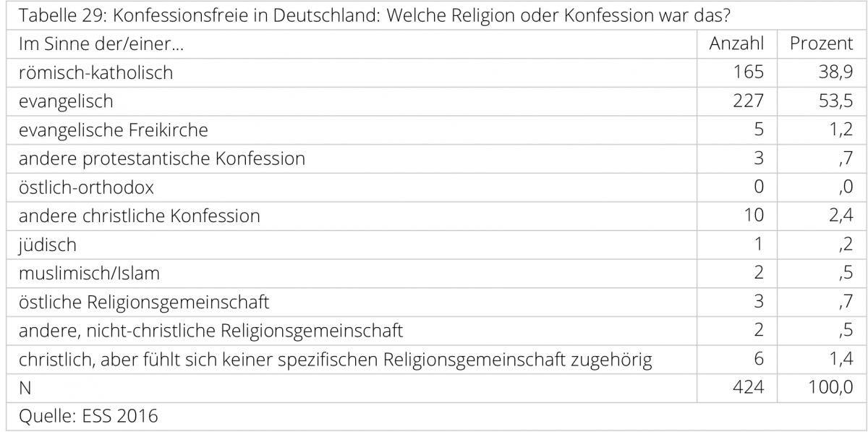Image resolution: width=868 pixels, height=432 pixels.
Task: Click the 'evangelisch' row label
Action: [x=66, y=101]
